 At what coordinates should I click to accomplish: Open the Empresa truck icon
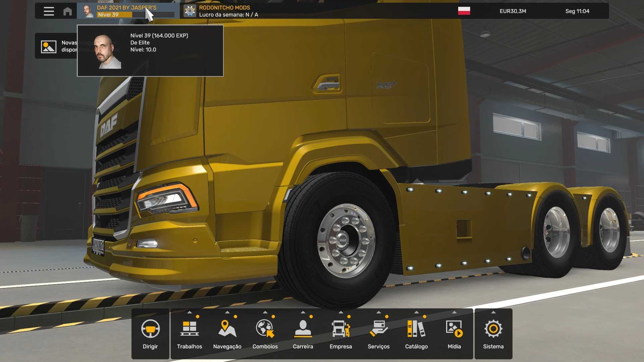(x=340, y=328)
